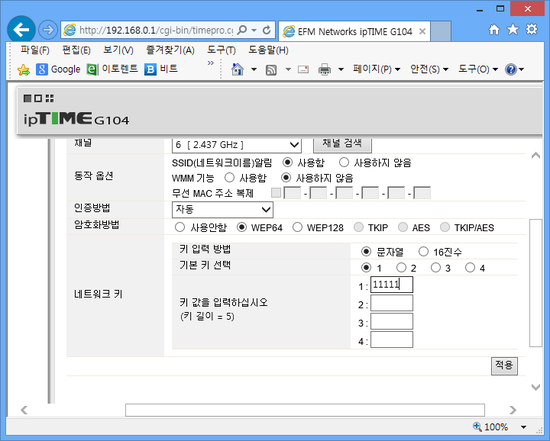Open the IE home icon at top right
The width and height of the screenshot is (550, 441).
coord(494,30)
